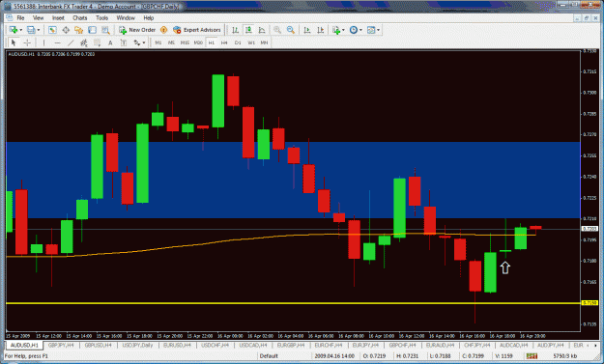Set timeframe to M30
Image resolution: width=604 pixels, height=364 pixels.
pos(198,42)
